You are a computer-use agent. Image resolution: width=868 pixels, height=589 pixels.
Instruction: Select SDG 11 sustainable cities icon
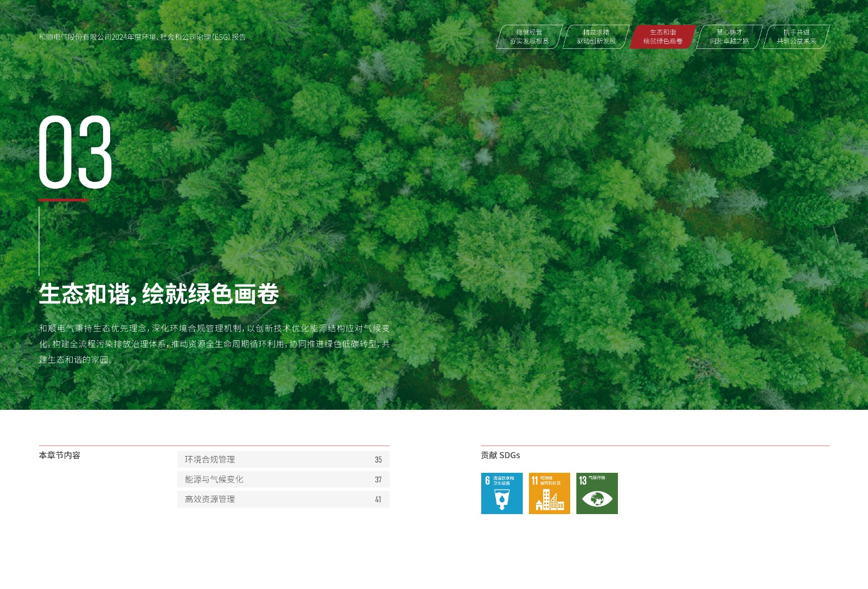click(x=549, y=493)
